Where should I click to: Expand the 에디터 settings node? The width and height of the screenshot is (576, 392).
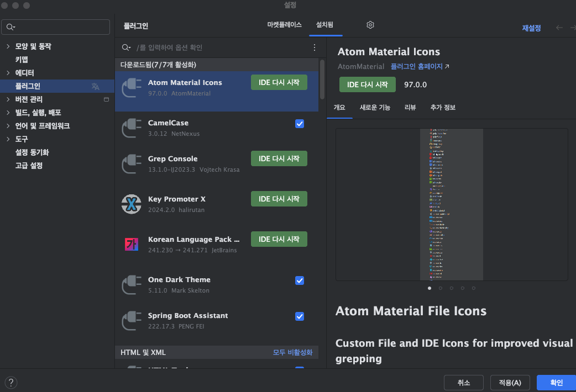click(8, 73)
